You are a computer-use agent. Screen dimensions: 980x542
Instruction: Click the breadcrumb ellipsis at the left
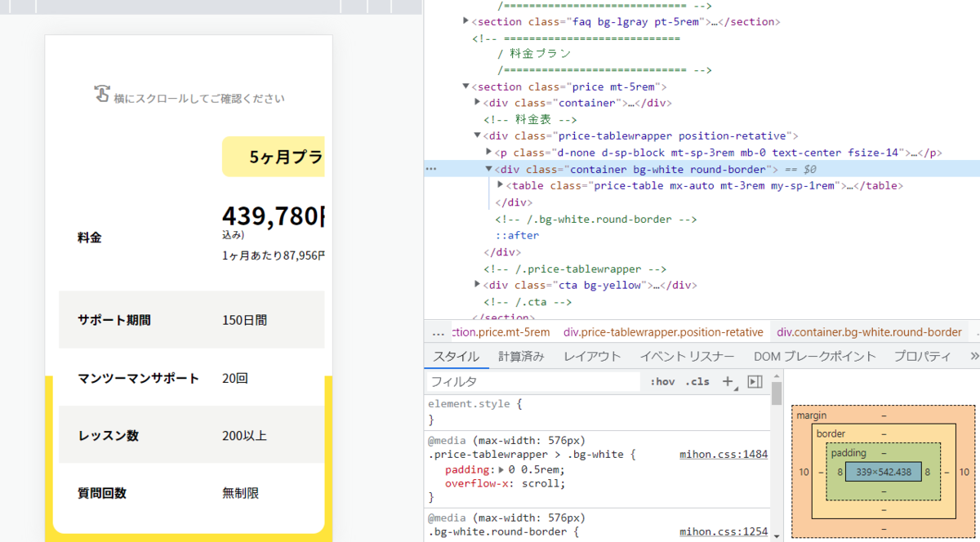pos(438,332)
